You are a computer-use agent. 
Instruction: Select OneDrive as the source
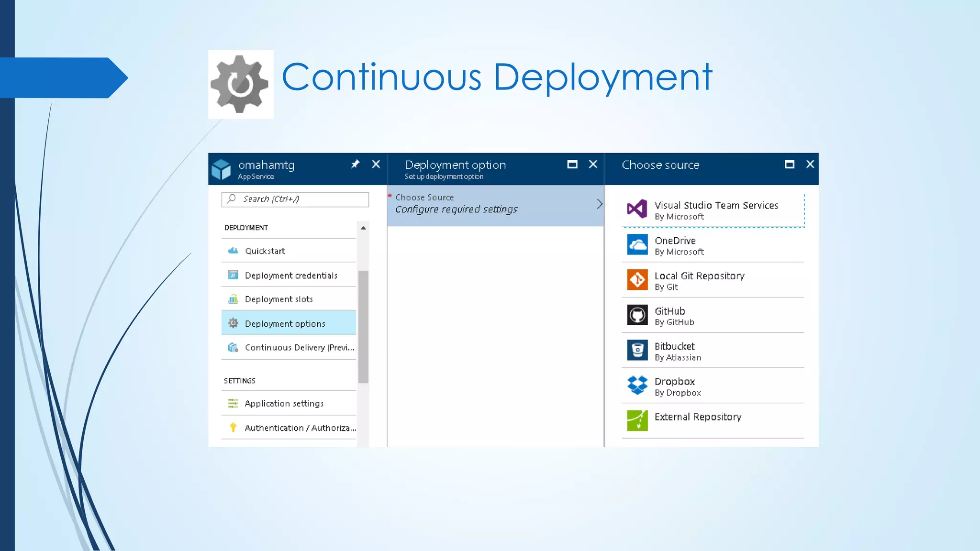[x=713, y=245]
